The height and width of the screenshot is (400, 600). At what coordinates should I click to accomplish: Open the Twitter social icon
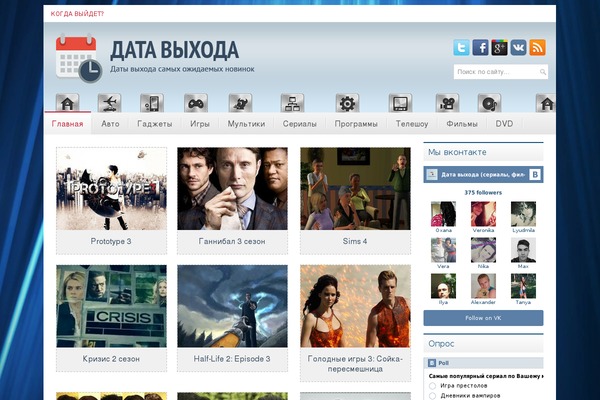[x=461, y=47]
